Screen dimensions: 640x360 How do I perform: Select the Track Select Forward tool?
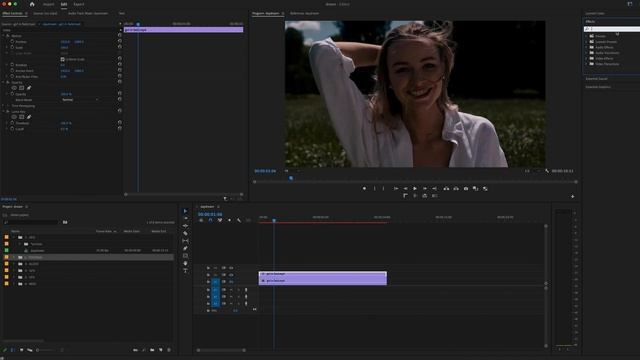tap(185, 218)
